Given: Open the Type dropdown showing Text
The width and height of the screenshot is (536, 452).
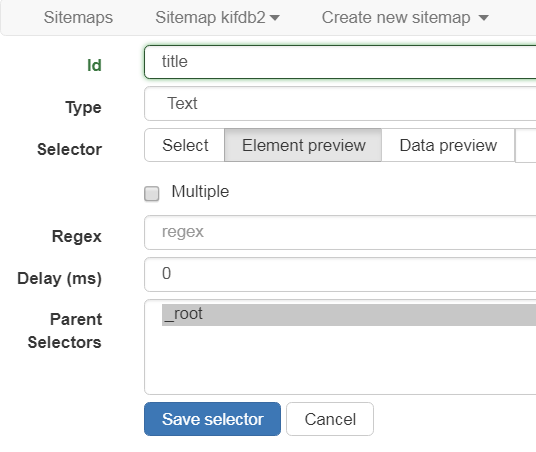Looking at the screenshot, I should (x=340, y=104).
